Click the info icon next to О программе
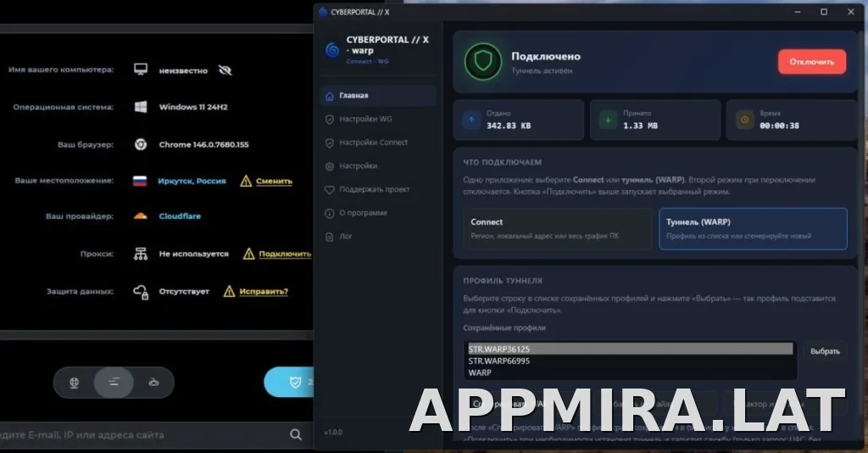This screenshot has height=453, width=868. [x=330, y=213]
